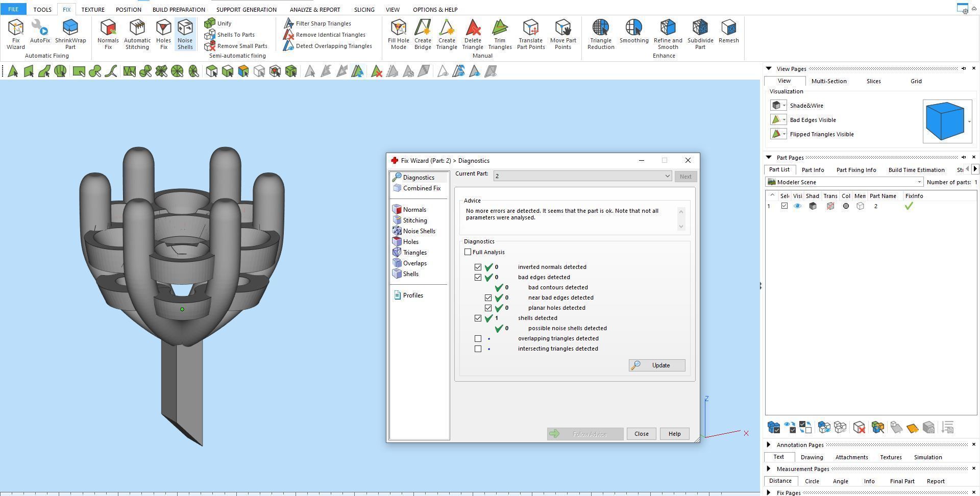Open the Multi-Section view tab

coord(829,81)
